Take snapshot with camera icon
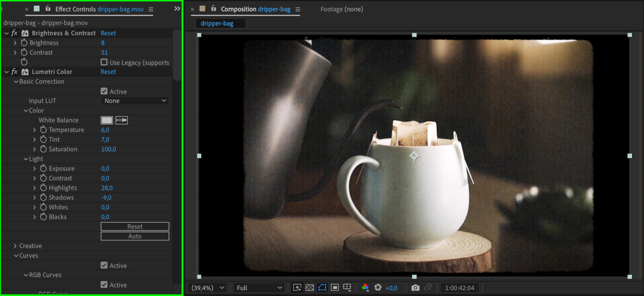 415,288
